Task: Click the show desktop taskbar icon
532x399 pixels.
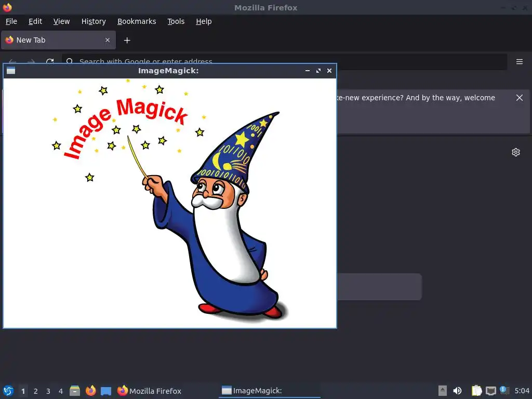Action: click(x=106, y=391)
